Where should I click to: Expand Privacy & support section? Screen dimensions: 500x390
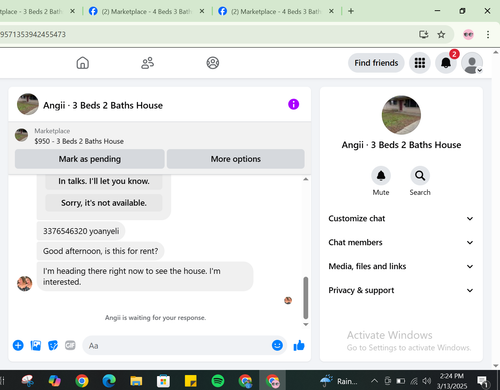pos(401,290)
